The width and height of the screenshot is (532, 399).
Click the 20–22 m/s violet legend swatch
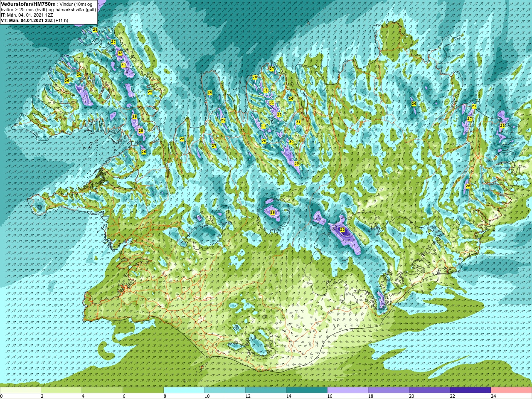click(x=430, y=390)
